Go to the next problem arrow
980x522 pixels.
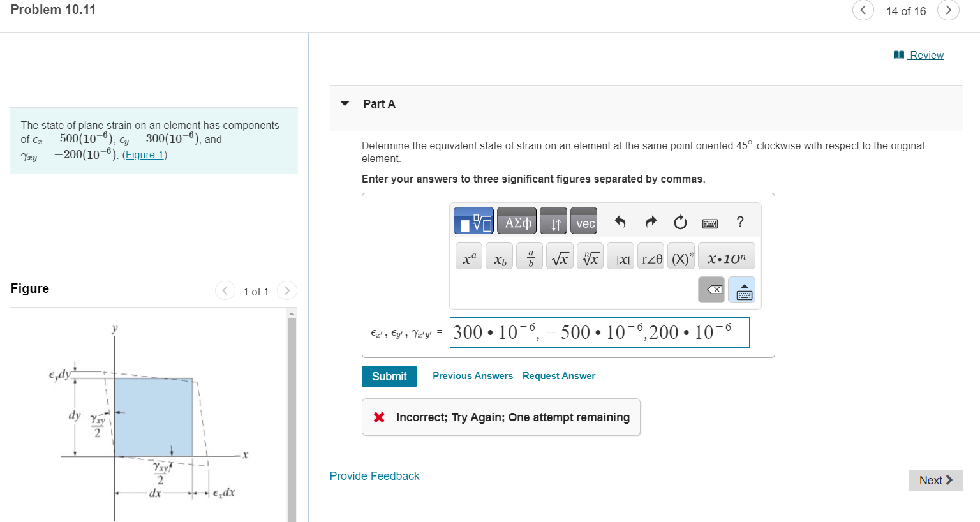(x=948, y=10)
